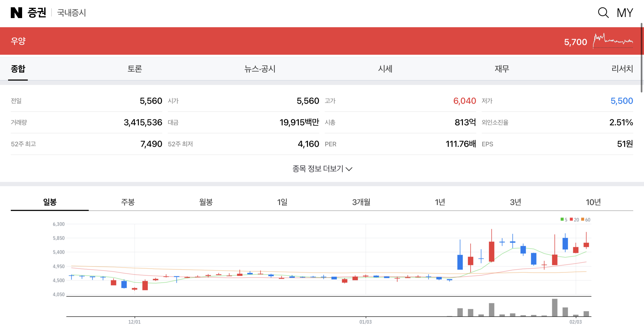Screen dimensions: 644x329
Task: Show the 3년 chart
Action: [x=515, y=202]
